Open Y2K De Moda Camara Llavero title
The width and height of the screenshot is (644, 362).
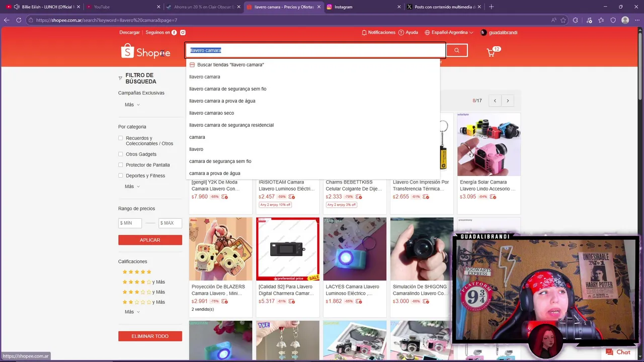pyautogui.click(x=215, y=186)
